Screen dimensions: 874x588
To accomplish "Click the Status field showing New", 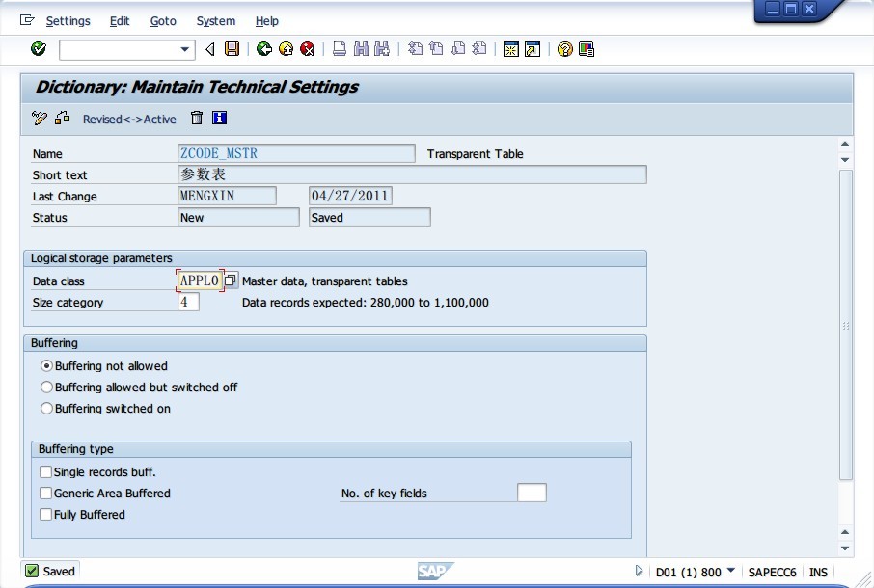I will pos(238,217).
